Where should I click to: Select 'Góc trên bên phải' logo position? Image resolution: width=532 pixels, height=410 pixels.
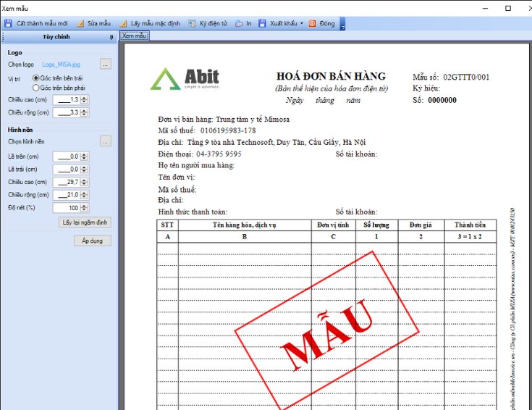pos(36,88)
